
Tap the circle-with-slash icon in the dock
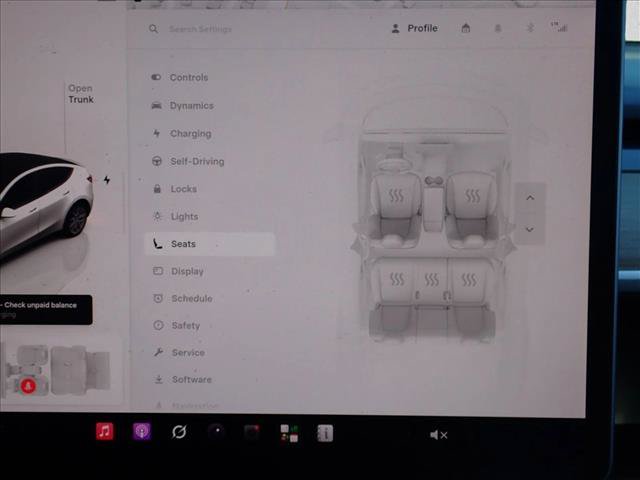pyautogui.click(x=179, y=431)
